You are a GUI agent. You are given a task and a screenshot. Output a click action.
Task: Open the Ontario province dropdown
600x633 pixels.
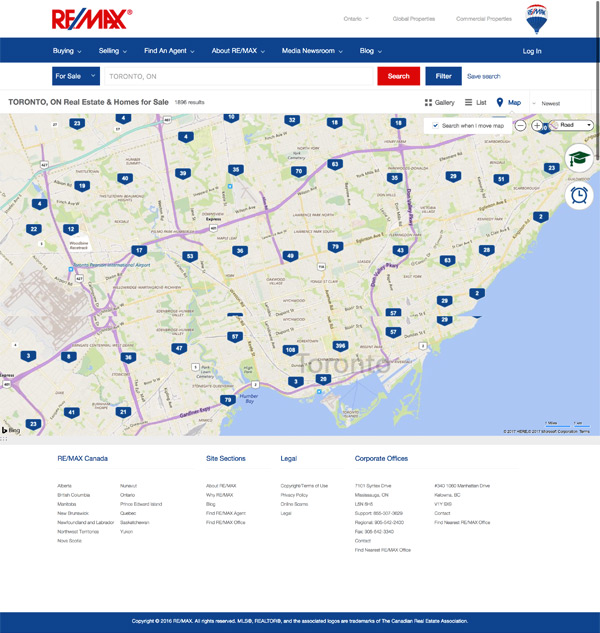click(x=356, y=19)
